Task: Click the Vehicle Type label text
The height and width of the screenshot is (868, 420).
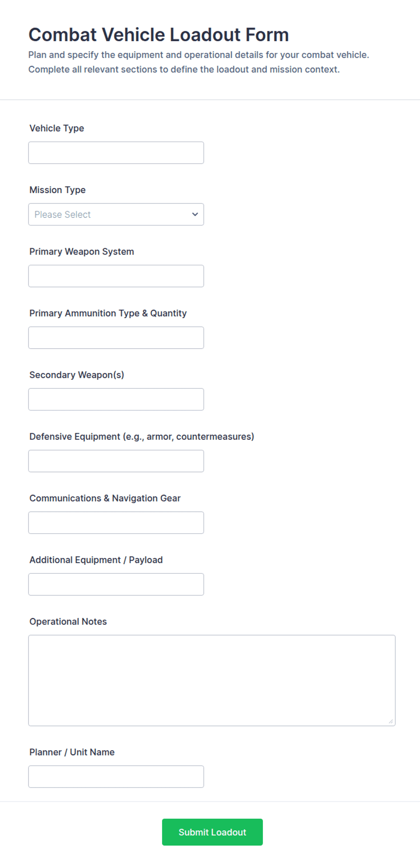Action: point(56,128)
